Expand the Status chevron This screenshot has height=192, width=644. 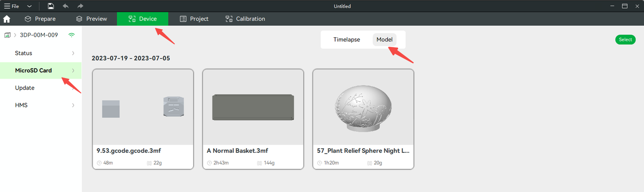pyautogui.click(x=73, y=53)
